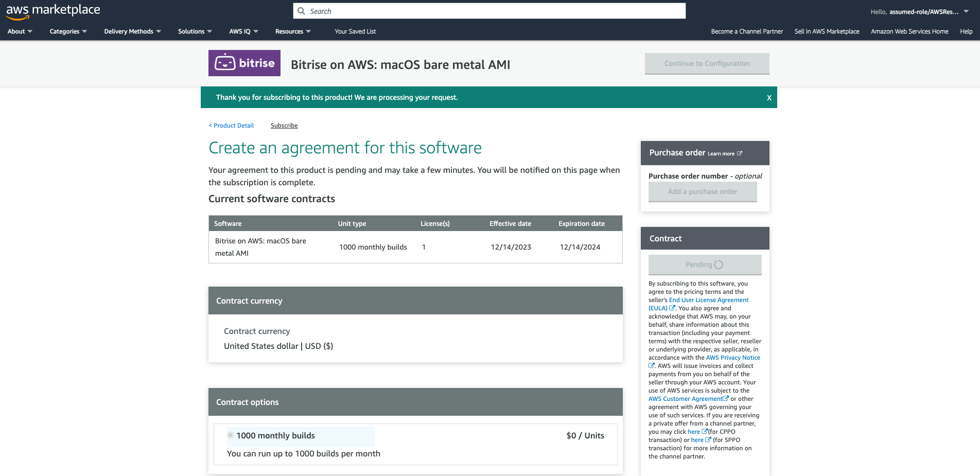Viewport: 980px width, 476px height.
Task: Go back using the Product Detail link
Action: 231,125
